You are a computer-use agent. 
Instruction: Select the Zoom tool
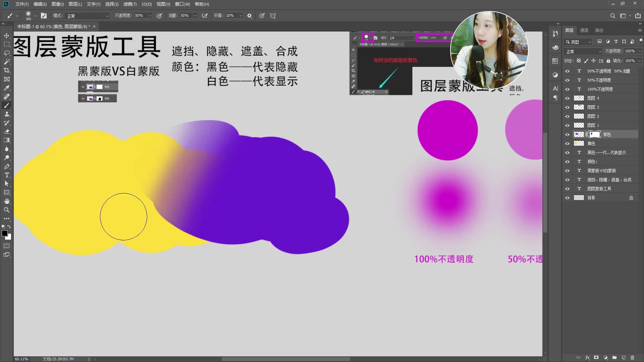pos(7,210)
